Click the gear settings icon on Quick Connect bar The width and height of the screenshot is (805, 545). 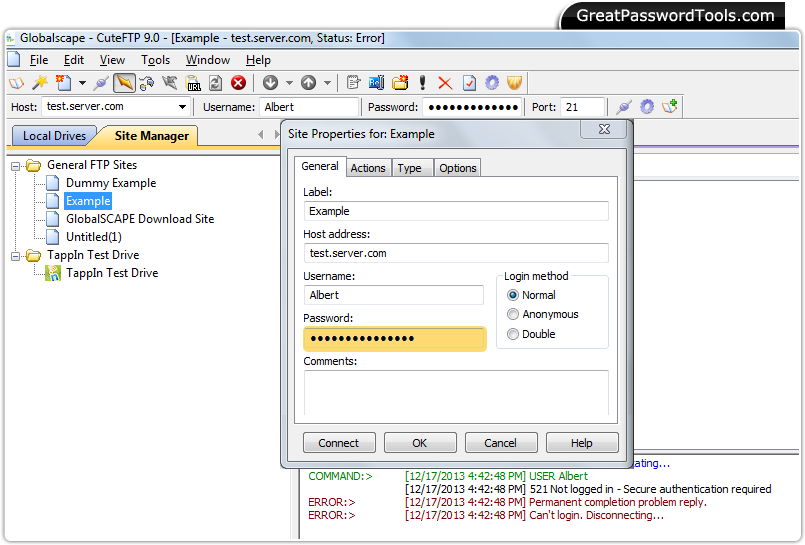[x=647, y=107]
